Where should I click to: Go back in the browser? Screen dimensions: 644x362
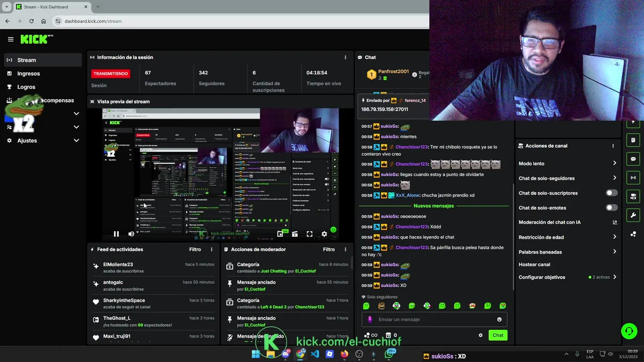tap(7, 21)
